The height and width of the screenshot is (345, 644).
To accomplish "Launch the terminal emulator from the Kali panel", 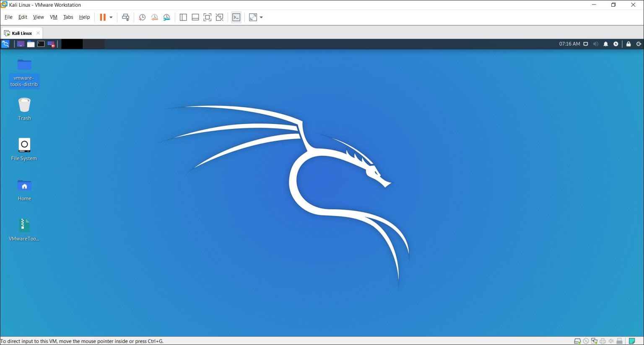I will [41, 44].
